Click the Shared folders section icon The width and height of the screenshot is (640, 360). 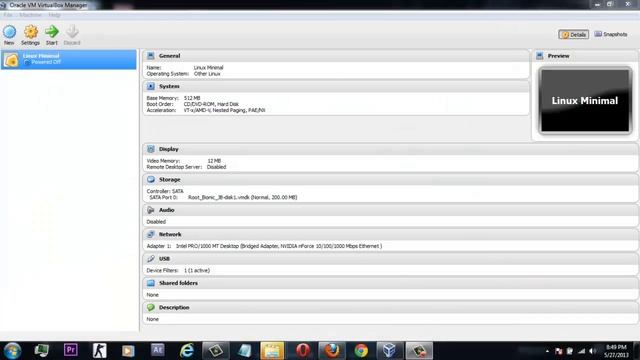(x=151, y=283)
